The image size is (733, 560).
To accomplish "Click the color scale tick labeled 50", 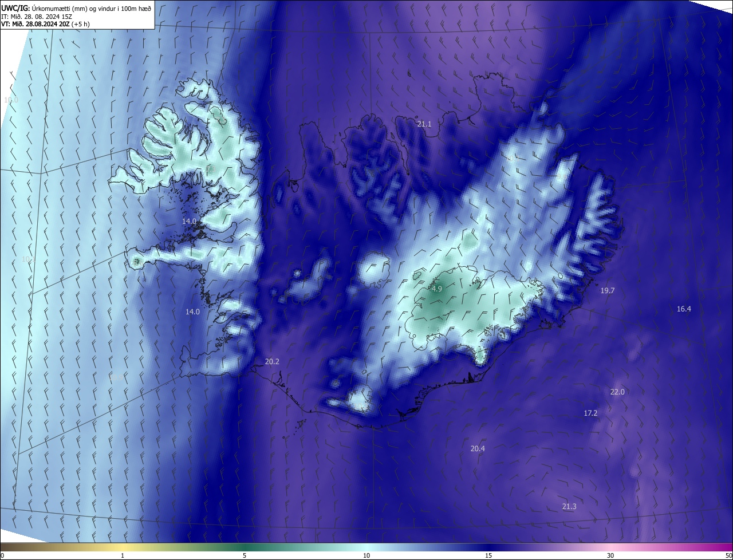I will click(728, 555).
